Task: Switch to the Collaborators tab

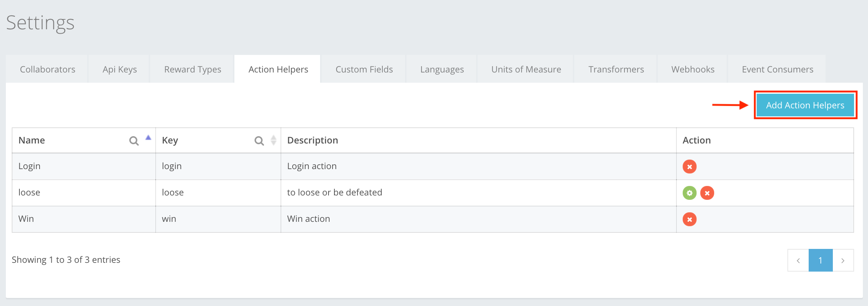Action: tap(48, 69)
